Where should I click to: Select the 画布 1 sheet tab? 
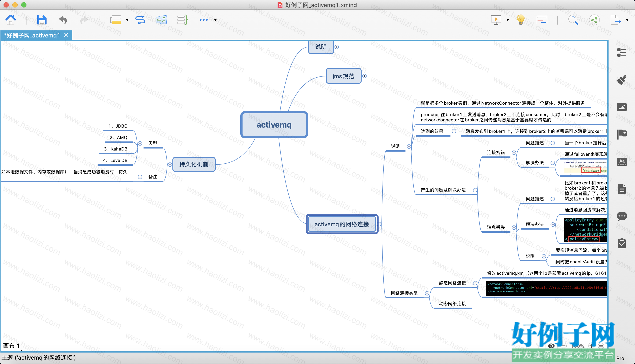pyautogui.click(x=11, y=346)
